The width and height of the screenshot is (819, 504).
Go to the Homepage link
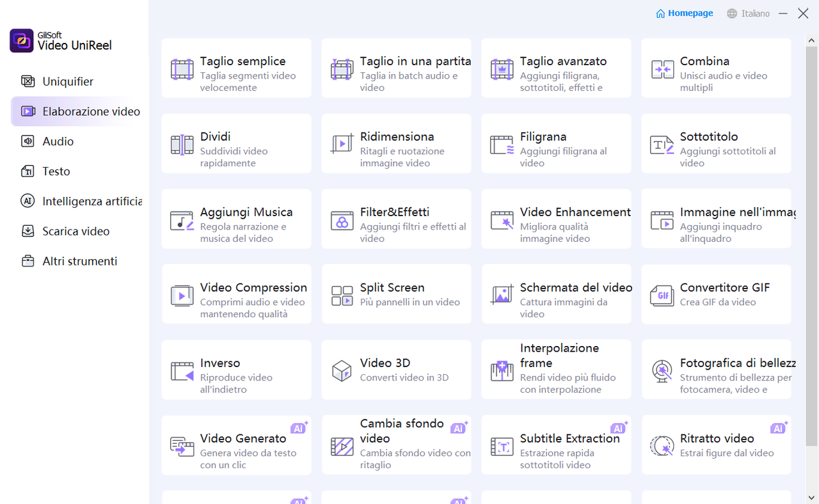point(684,13)
